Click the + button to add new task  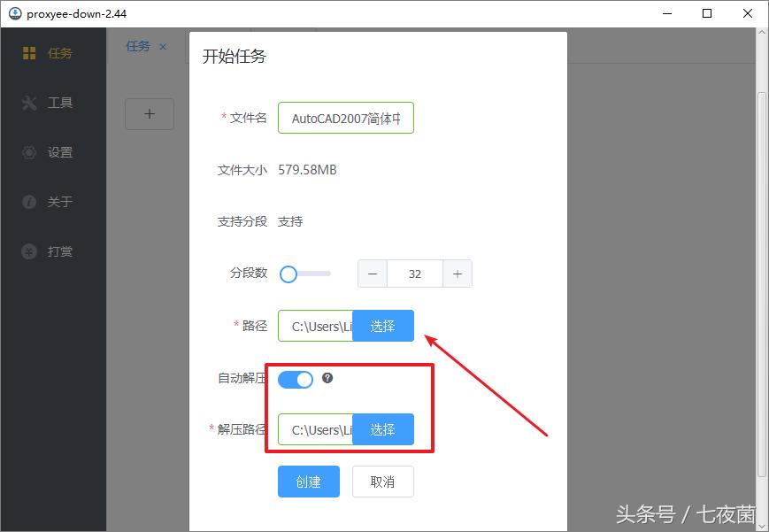pos(149,113)
